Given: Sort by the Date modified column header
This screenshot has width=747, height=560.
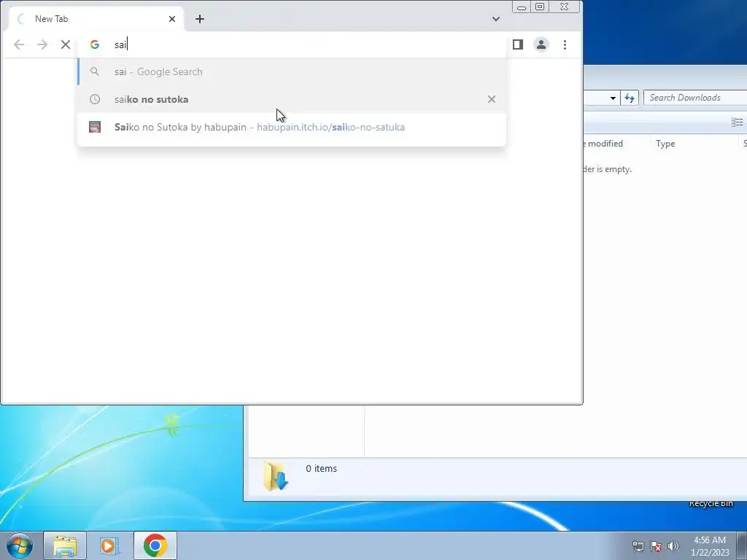Looking at the screenshot, I should tap(616, 144).
